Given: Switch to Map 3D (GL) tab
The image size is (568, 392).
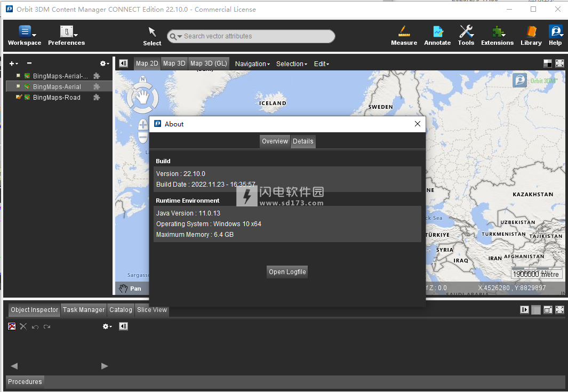Looking at the screenshot, I should 209,63.
